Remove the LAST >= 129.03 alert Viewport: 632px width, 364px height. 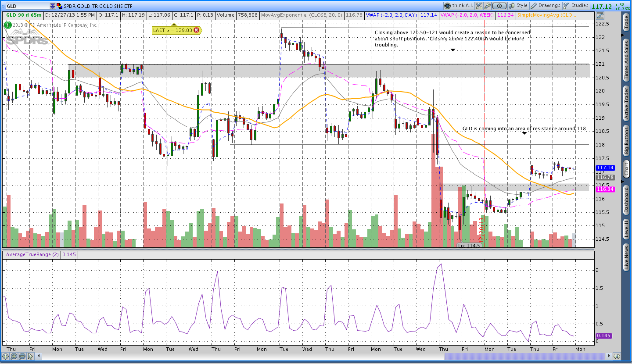pyautogui.click(x=197, y=30)
